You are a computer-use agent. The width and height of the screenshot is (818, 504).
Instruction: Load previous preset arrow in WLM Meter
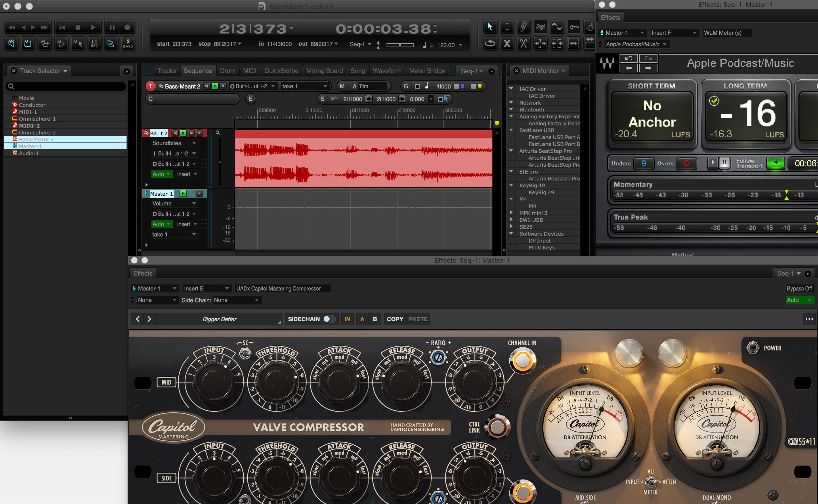(628, 68)
